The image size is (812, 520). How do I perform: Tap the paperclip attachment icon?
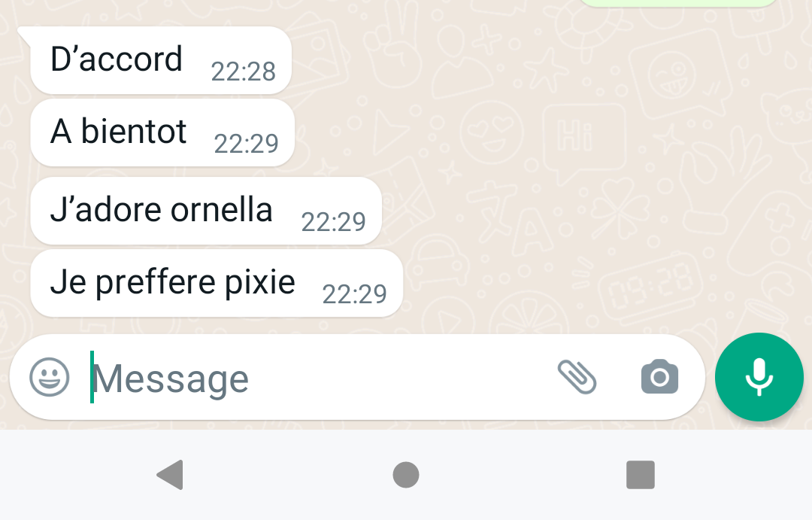pyautogui.click(x=577, y=377)
